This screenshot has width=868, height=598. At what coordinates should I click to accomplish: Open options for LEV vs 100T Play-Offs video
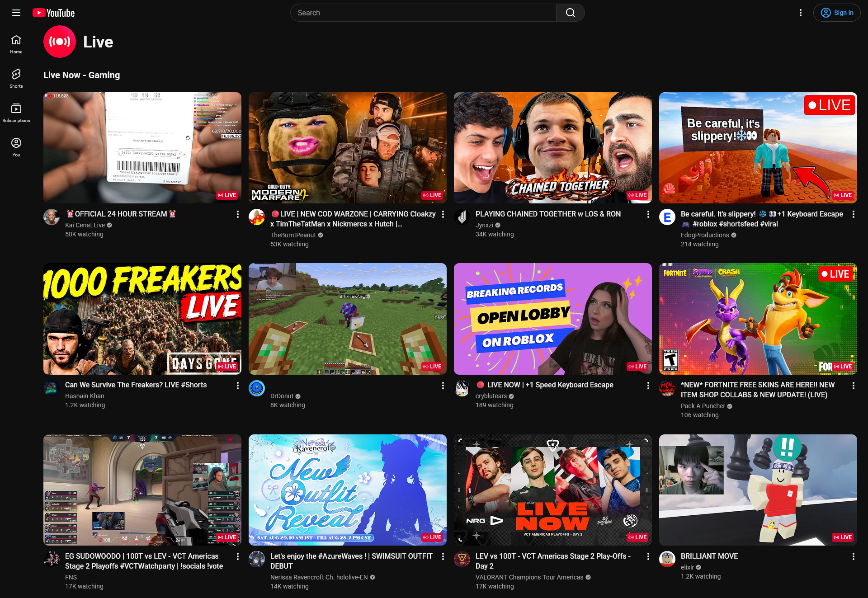click(x=648, y=556)
